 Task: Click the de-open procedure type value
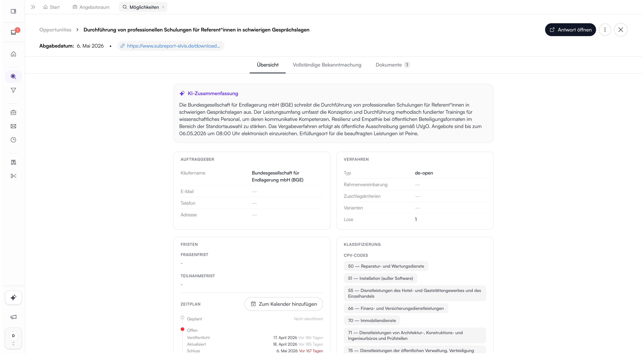click(x=424, y=173)
